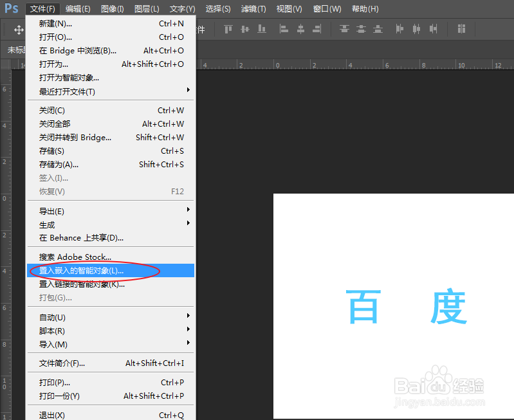Open the 编辑(E) menu

click(78, 9)
